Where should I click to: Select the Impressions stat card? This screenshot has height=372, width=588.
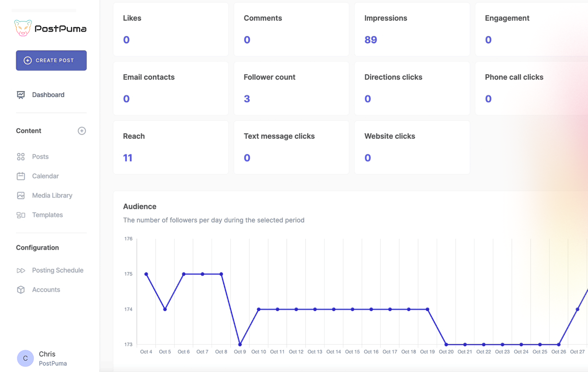click(412, 30)
